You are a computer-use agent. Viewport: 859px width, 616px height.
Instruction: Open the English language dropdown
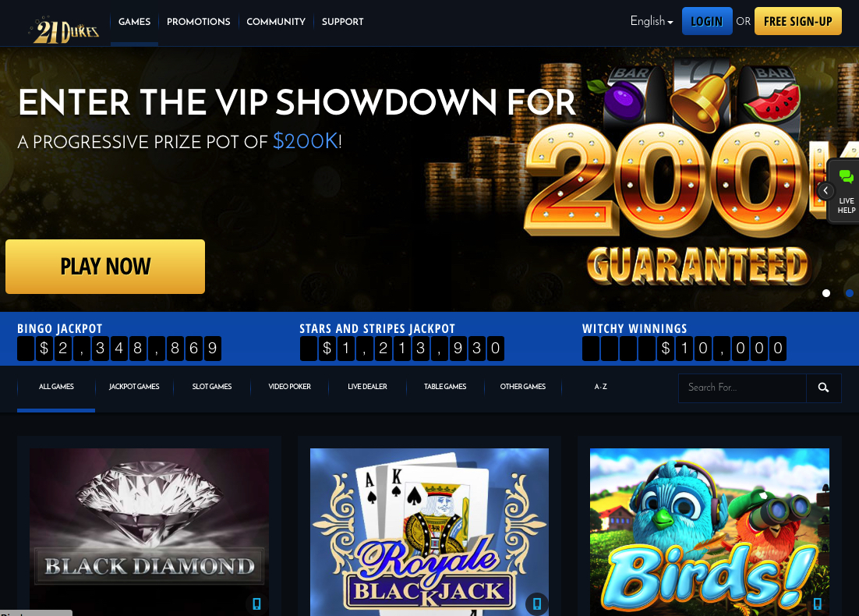(652, 21)
